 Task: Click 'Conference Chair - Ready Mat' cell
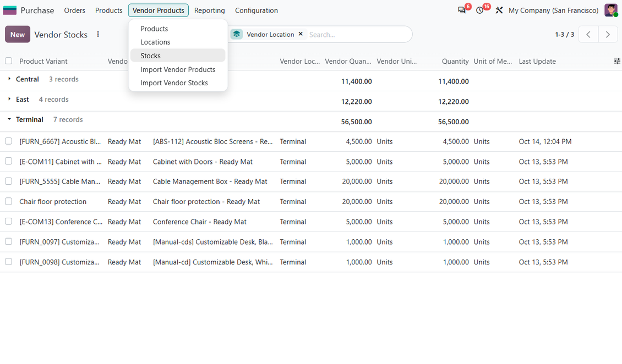(x=199, y=222)
